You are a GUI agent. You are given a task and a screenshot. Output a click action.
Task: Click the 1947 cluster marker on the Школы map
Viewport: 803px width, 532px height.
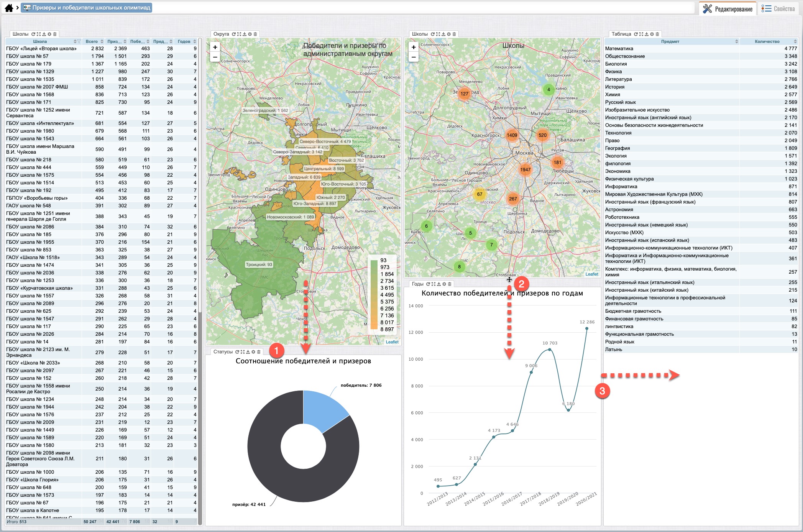(525, 170)
